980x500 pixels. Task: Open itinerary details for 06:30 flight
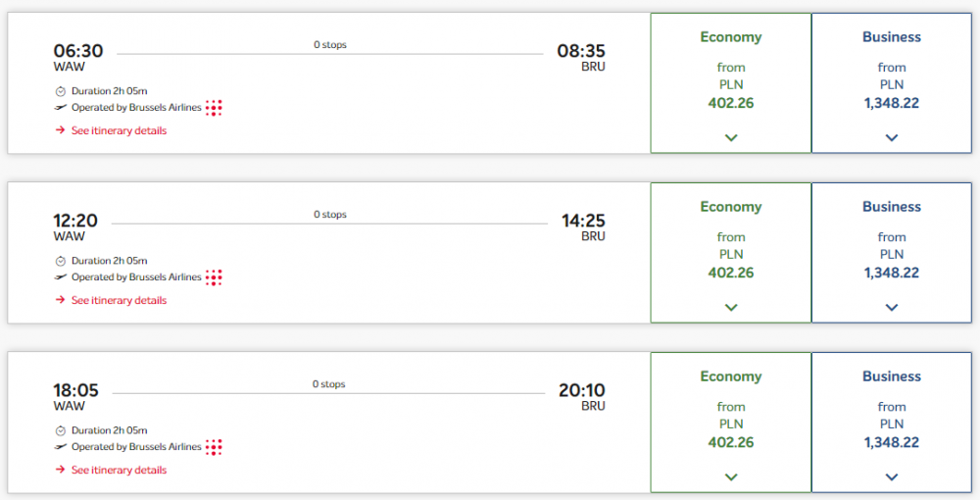coord(119,130)
